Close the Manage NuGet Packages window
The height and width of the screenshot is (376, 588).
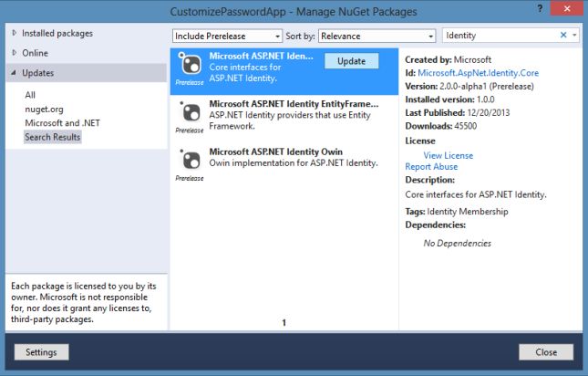567,8
